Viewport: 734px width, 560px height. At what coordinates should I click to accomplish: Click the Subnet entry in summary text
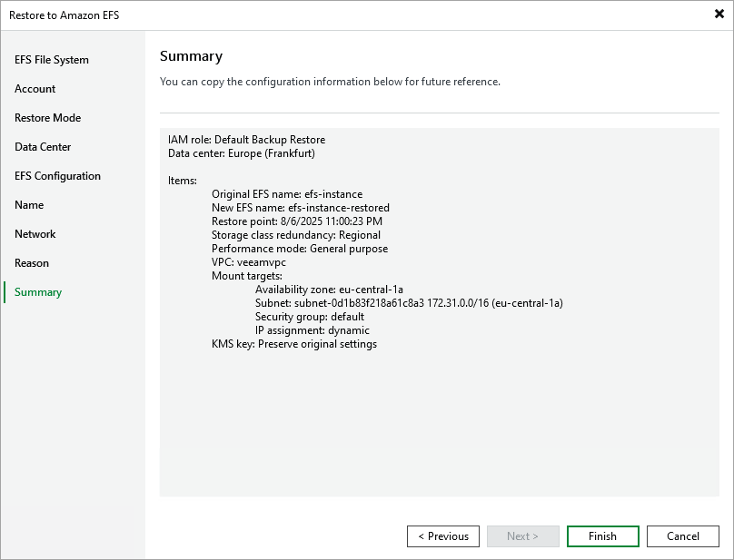click(x=409, y=303)
